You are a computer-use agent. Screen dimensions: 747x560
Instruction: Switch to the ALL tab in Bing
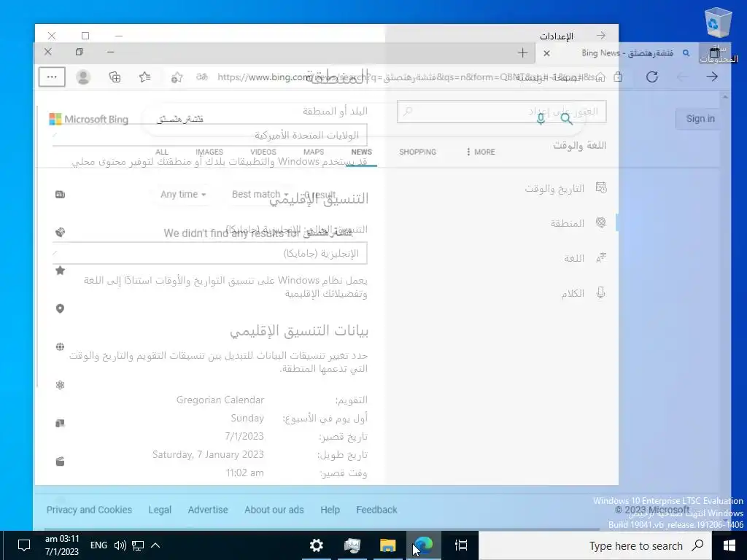(x=162, y=152)
